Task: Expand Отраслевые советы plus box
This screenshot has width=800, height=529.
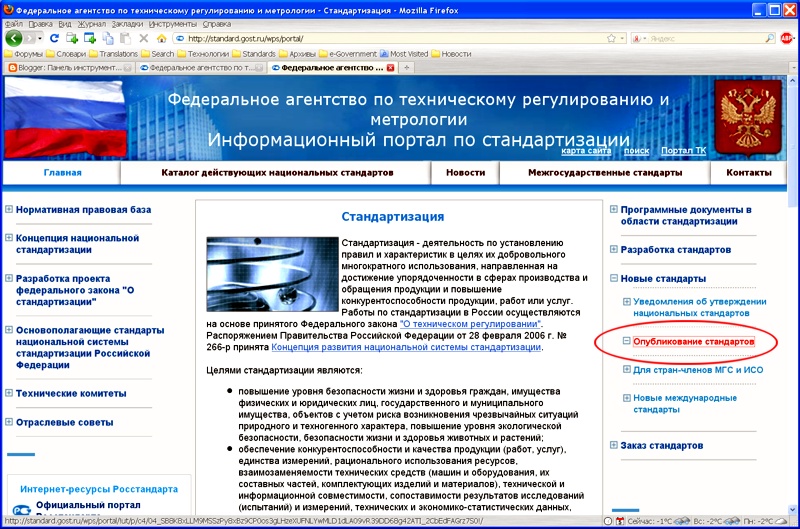Action: click(x=9, y=421)
